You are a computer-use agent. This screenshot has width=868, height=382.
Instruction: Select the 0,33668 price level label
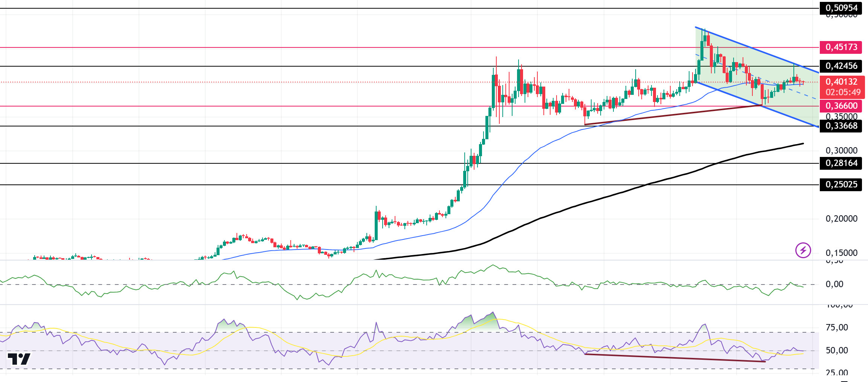pyautogui.click(x=841, y=126)
